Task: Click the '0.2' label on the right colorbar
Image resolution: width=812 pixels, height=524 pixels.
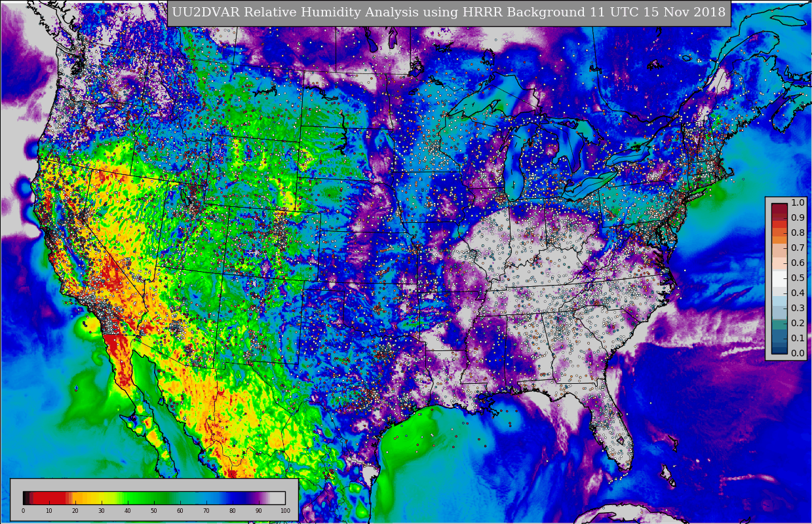Action: (x=798, y=323)
